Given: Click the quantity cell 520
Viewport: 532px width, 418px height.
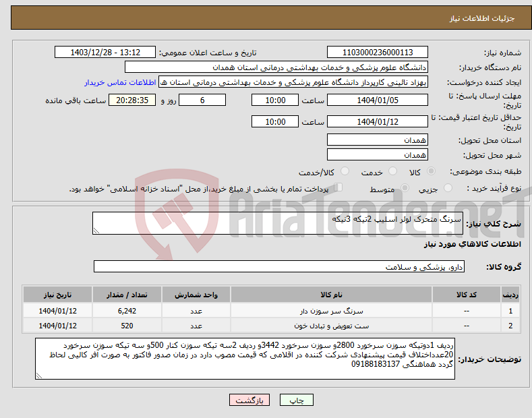Looking at the screenshot, I should tap(127, 326).
